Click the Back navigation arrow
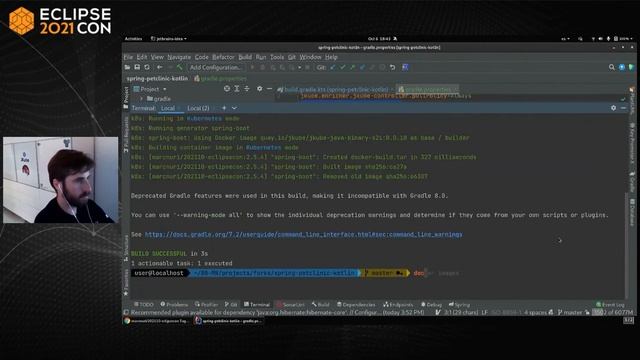 point(160,67)
